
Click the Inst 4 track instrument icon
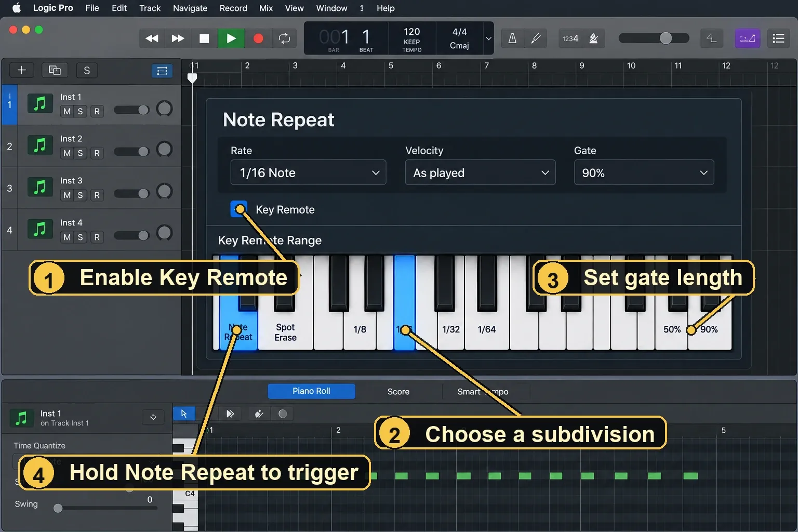[x=40, y=229]
